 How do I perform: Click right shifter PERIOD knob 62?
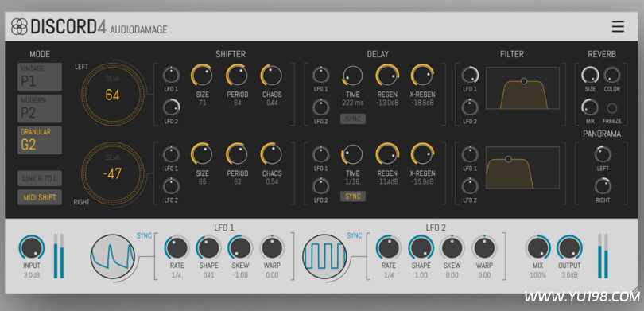click(x=237, y=154)
